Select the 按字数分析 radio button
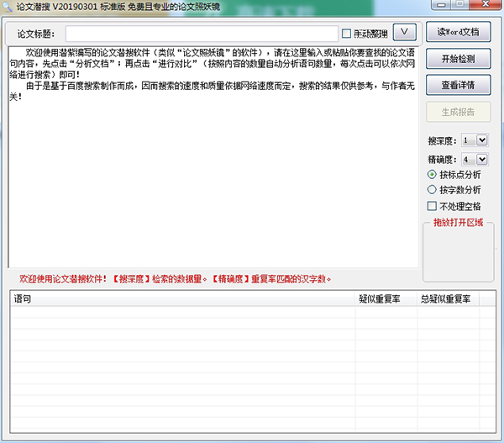The width and height of the screenshot is (504, 443). [x=432, y=190]
